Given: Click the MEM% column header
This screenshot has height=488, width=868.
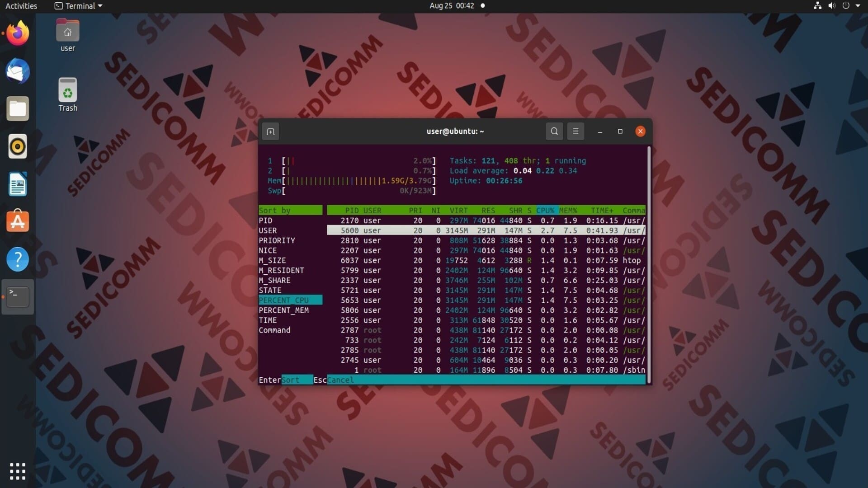Looking at the screenshot, I should [568, 211].
